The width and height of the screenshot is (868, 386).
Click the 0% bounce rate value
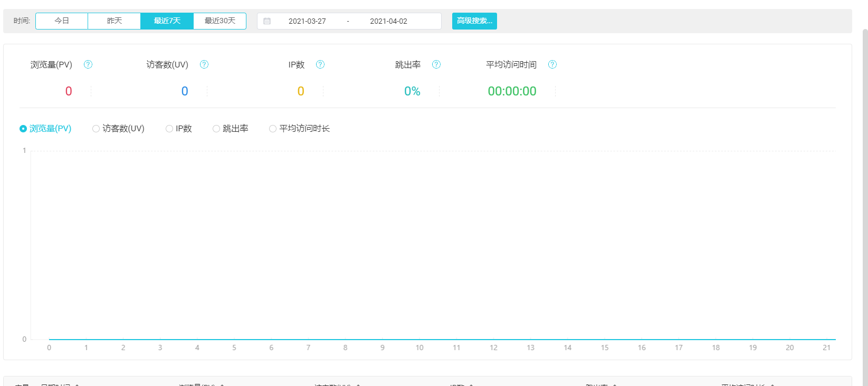[412, 91]
